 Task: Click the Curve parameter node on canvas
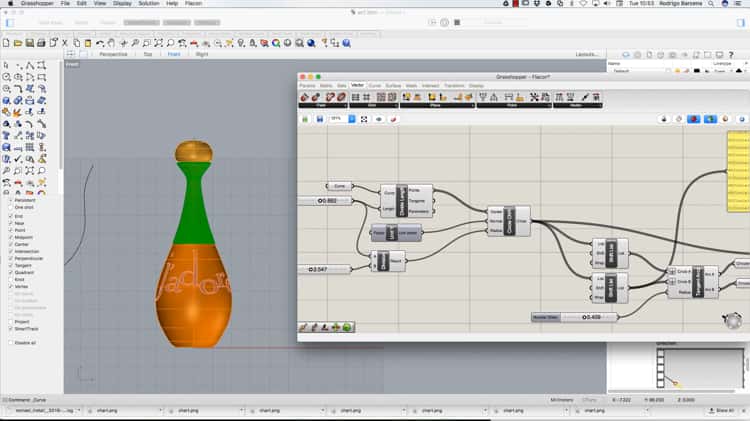[339, 186]
